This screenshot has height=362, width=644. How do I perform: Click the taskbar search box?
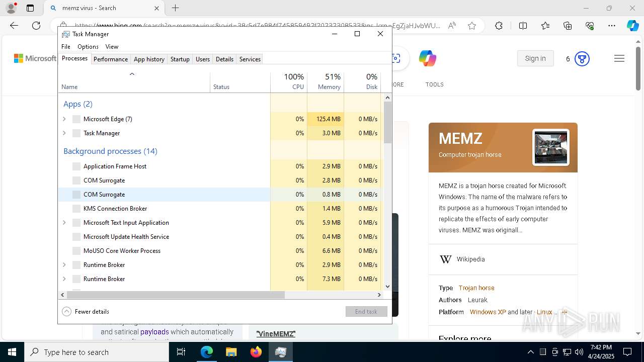click(x=97, y=352)
